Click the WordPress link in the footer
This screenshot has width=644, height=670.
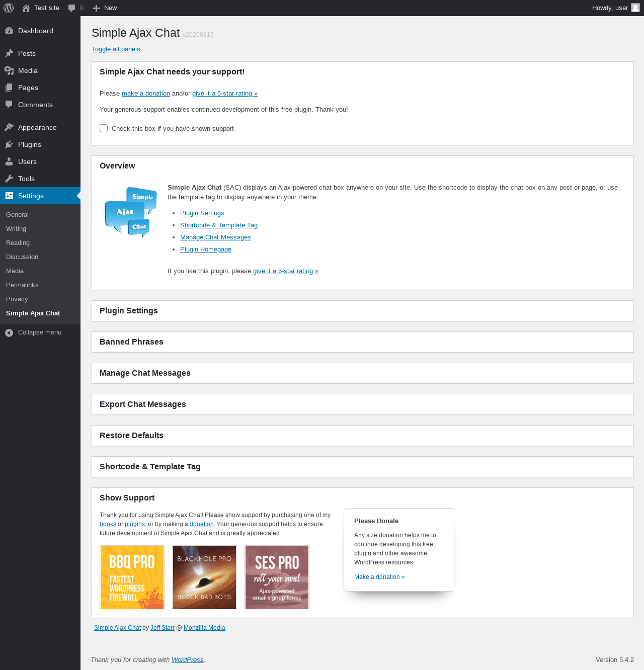188,660
